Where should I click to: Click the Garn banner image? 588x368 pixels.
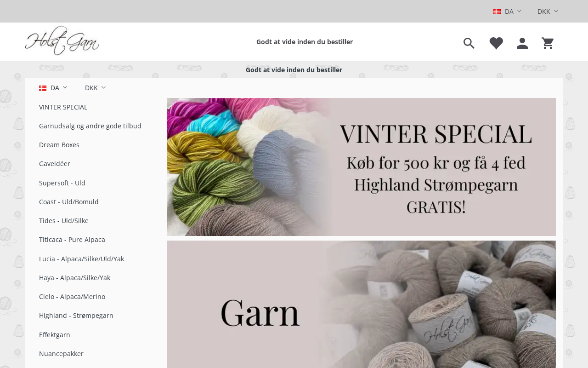361,304
